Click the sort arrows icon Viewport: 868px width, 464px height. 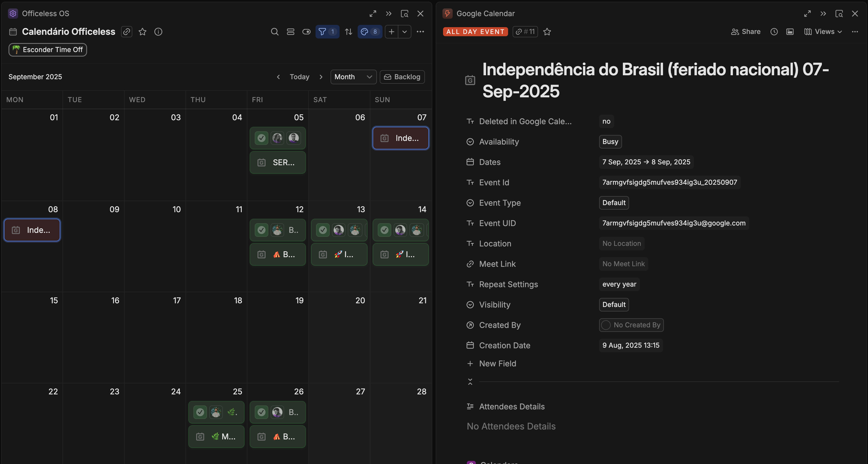(x=348, y=32)
